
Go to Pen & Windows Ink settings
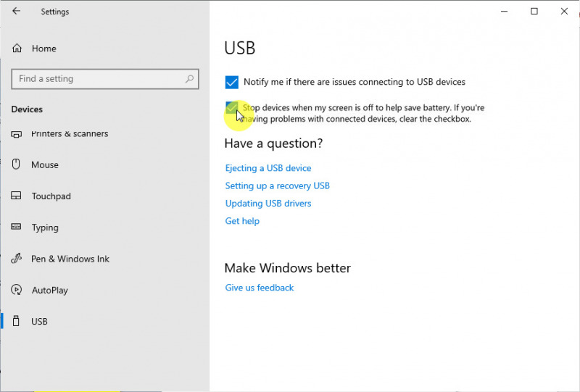coord(70,259)
